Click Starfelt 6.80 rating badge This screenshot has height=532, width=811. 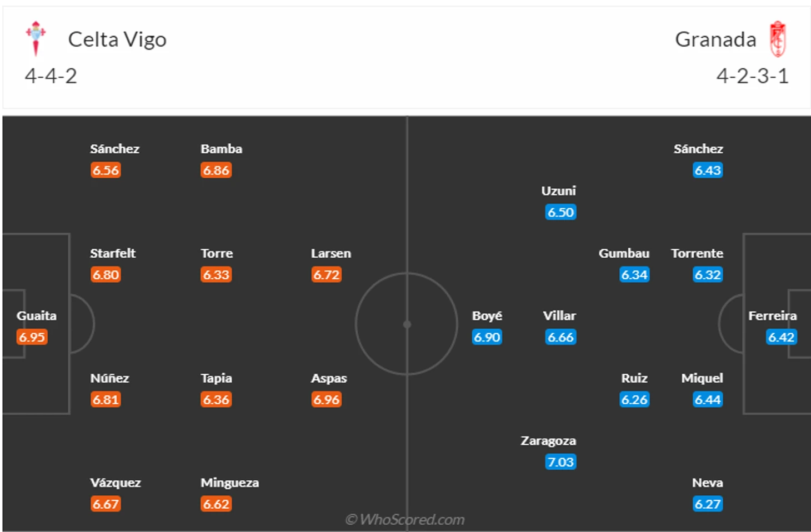click(106, 275)
